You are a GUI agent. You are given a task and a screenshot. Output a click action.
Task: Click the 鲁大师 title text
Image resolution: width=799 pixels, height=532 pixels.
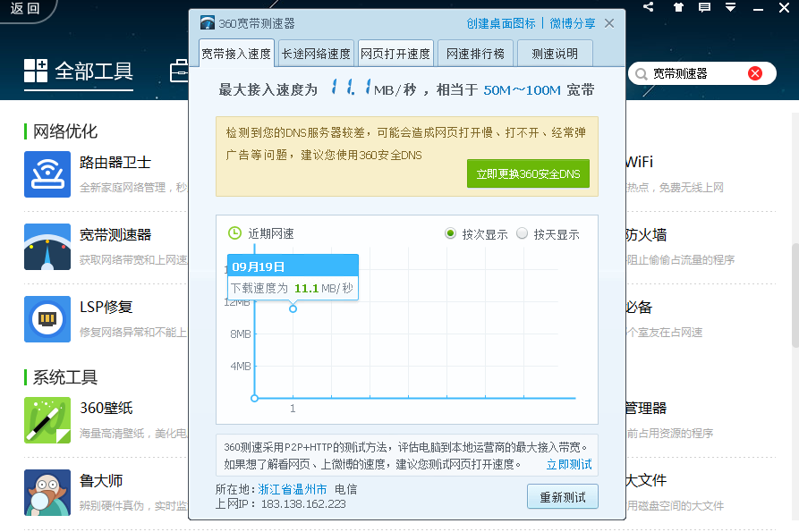pos(101,480)
